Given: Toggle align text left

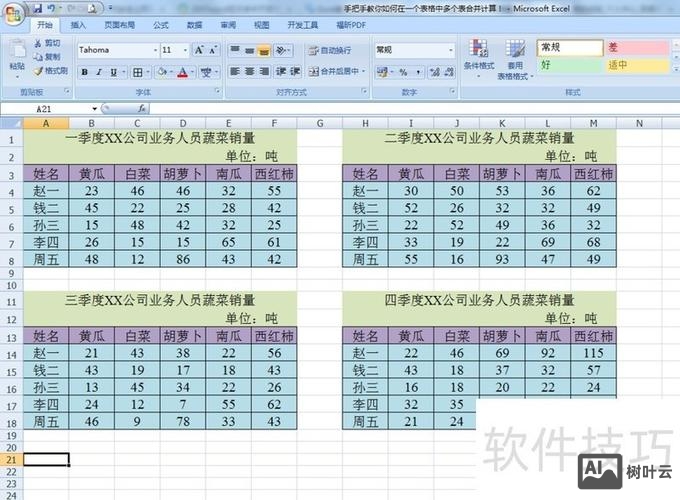Looking at the screenshot, I should (235, 72).
